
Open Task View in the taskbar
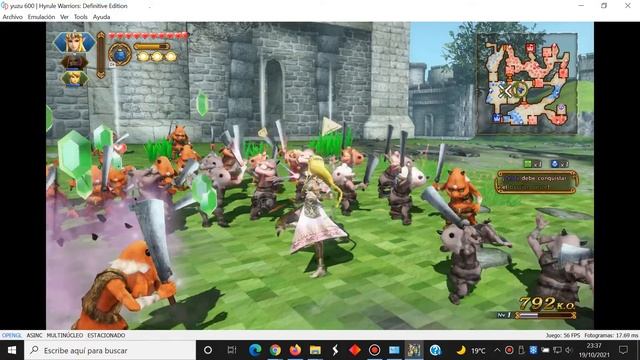click(231, 350)
